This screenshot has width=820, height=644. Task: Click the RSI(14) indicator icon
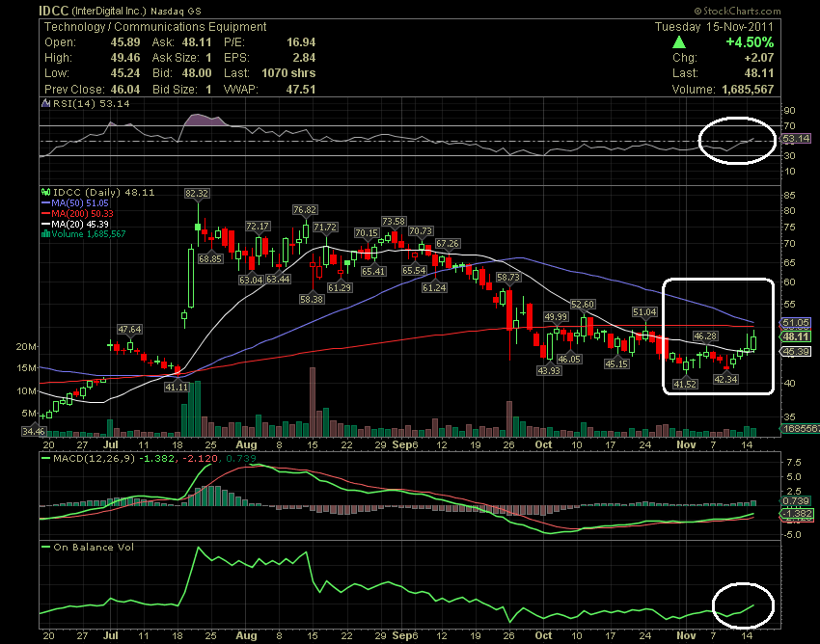pos(46,103)
